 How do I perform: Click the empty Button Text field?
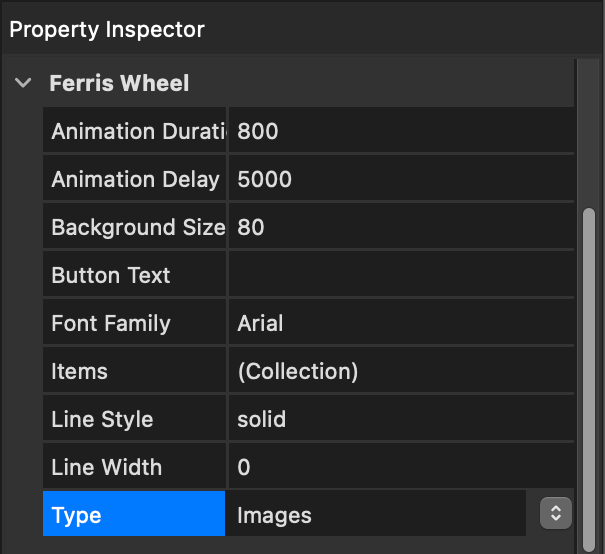click(x=401, y=275)
